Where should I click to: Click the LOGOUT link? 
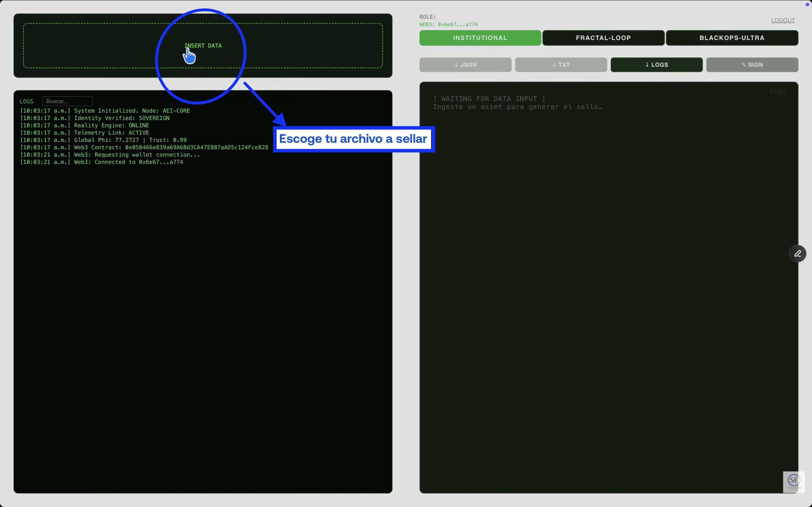(x=782, y=21)
